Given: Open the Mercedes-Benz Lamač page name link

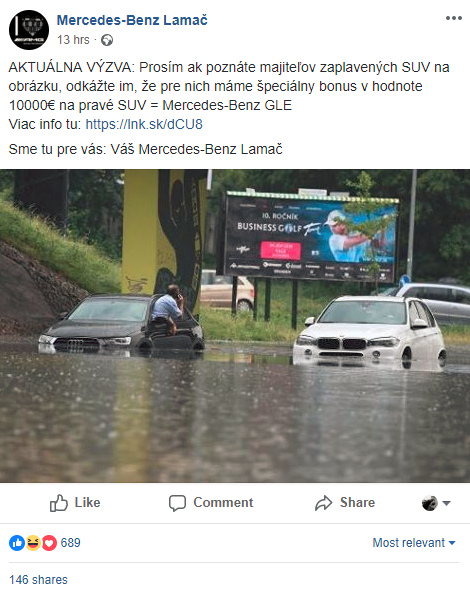Looking at the screenshot, I should [x=132, y=20].
